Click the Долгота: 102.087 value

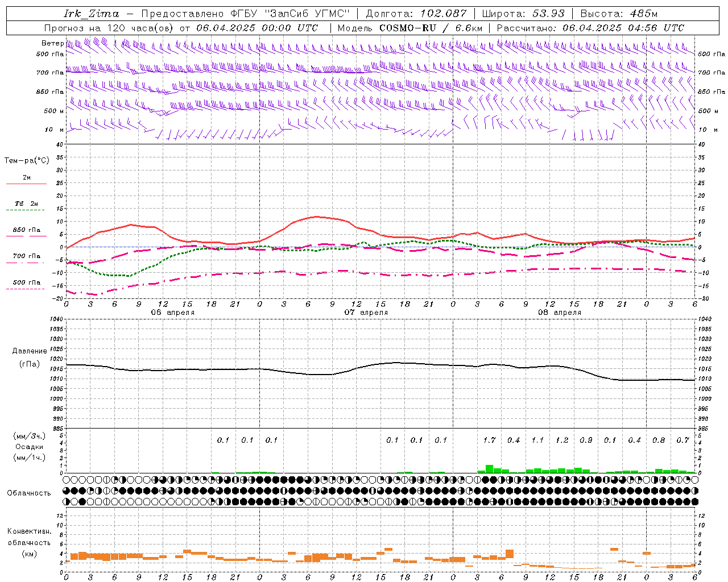[x=416, y=14]
